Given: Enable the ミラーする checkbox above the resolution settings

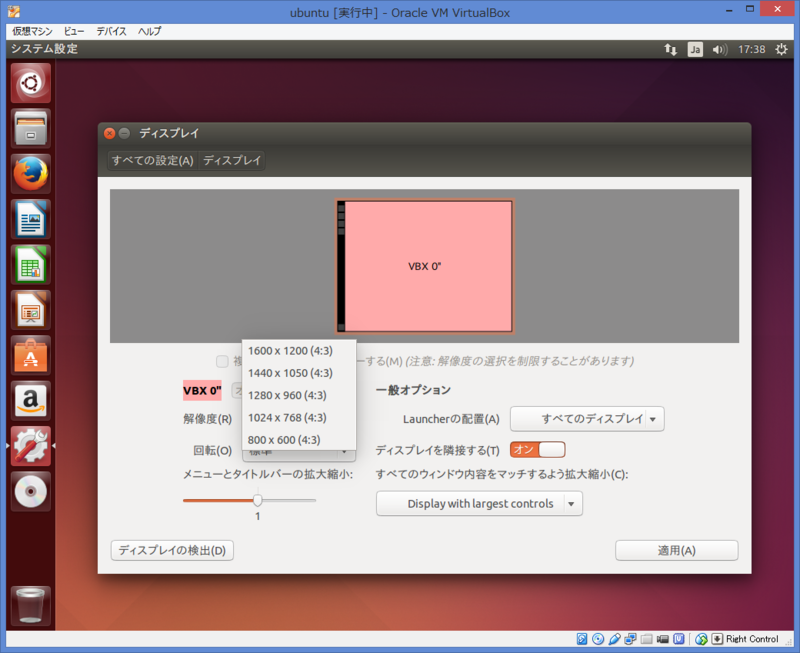Looking at the screenshot, I should (222, 361).
